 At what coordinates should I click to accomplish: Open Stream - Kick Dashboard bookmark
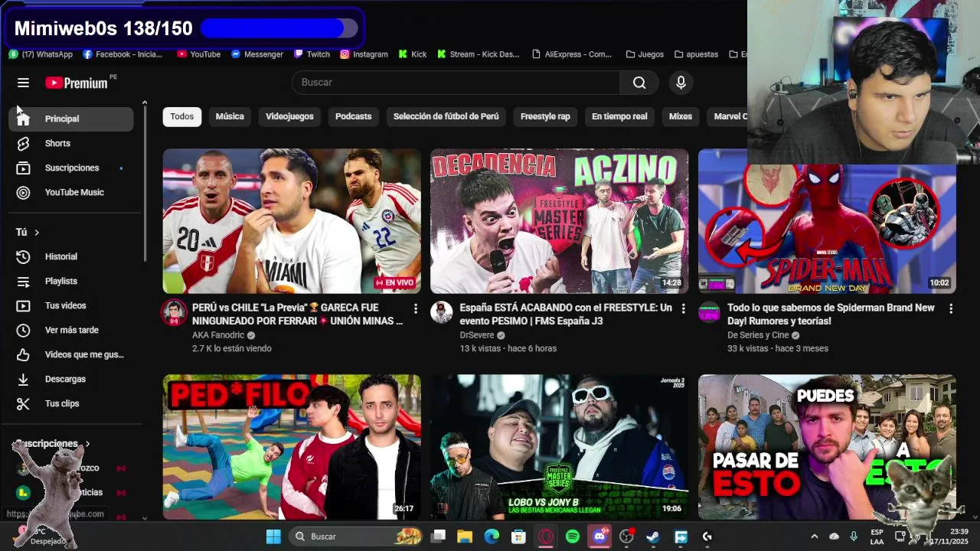[x=478, y=54]
